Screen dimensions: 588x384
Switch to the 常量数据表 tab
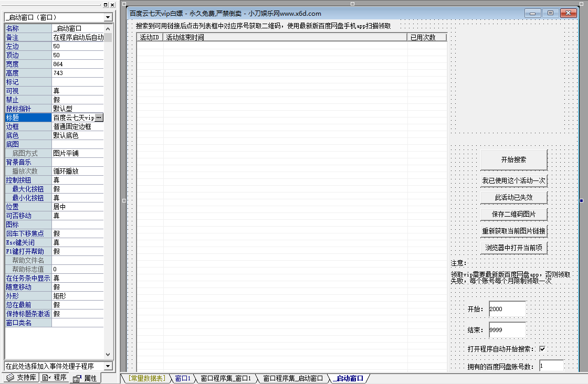[145, 377]
